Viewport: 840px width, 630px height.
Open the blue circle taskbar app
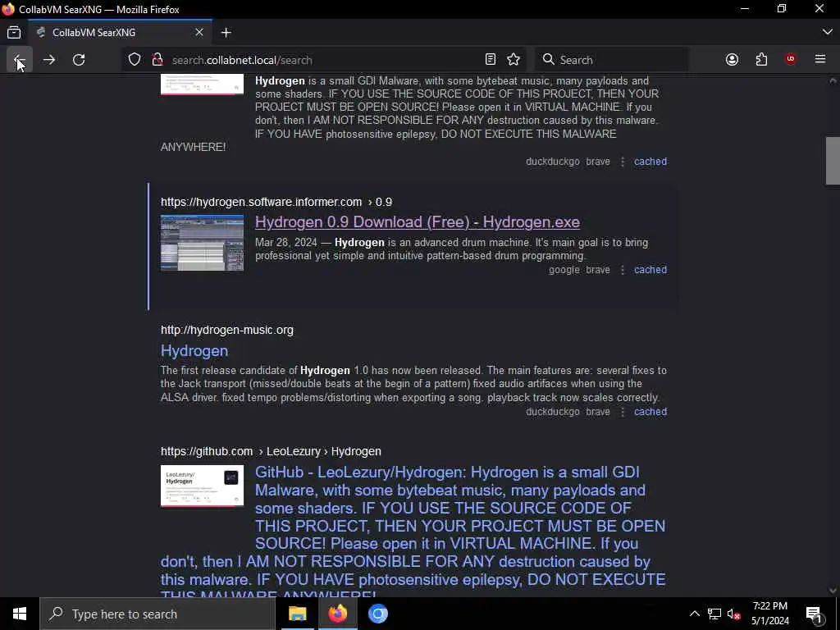coord(377,614)
